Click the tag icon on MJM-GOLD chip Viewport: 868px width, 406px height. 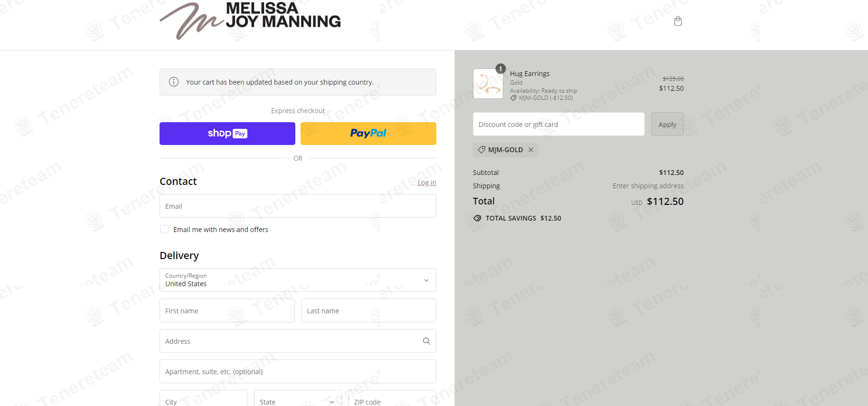(481, 150)
